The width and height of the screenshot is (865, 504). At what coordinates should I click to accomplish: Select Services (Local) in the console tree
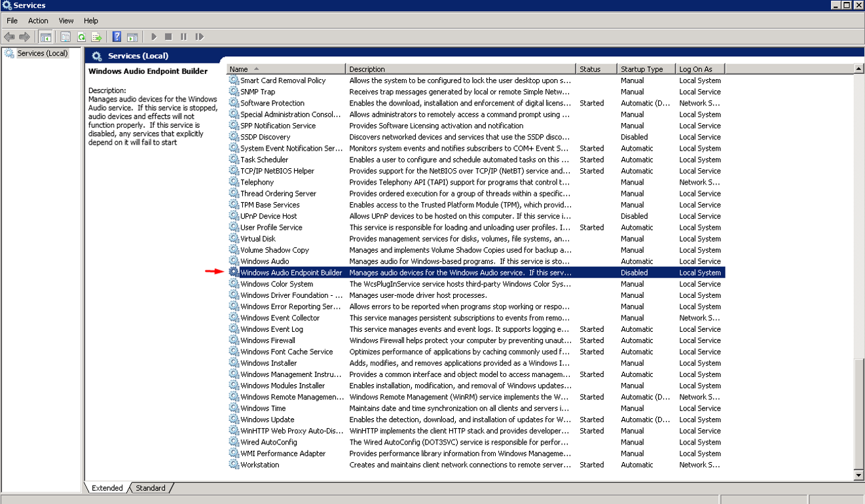coord(42,54)
